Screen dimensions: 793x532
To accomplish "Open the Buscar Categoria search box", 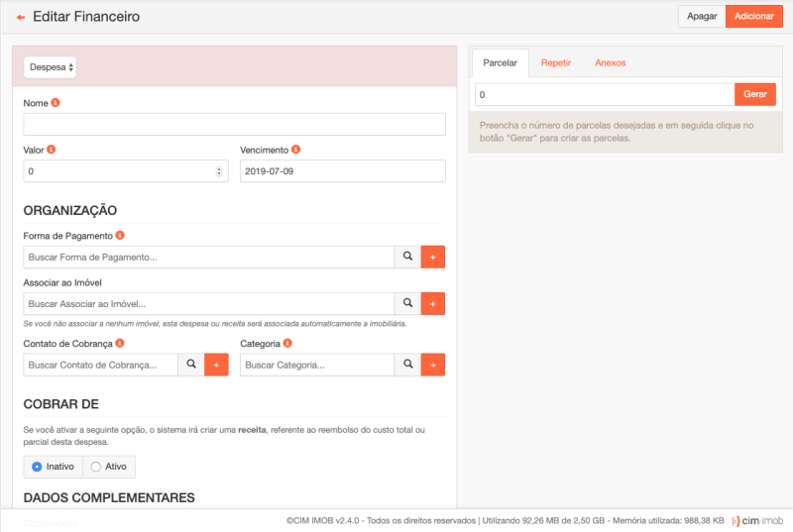I will pyautogui.click(x=317, y=365).
